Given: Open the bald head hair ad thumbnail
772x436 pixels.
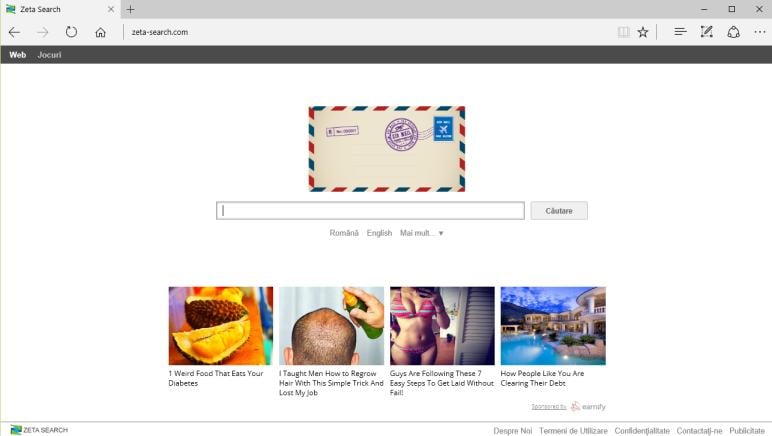Looking at the screenshot, I should [x=331, y=326].
